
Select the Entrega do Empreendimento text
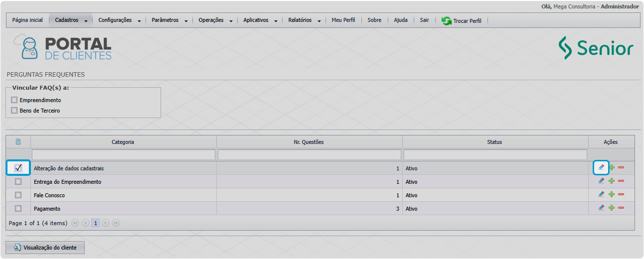coord(68,182)
